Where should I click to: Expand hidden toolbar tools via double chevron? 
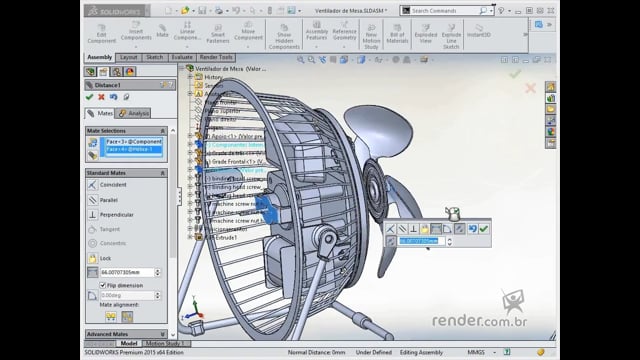[525, 35]
